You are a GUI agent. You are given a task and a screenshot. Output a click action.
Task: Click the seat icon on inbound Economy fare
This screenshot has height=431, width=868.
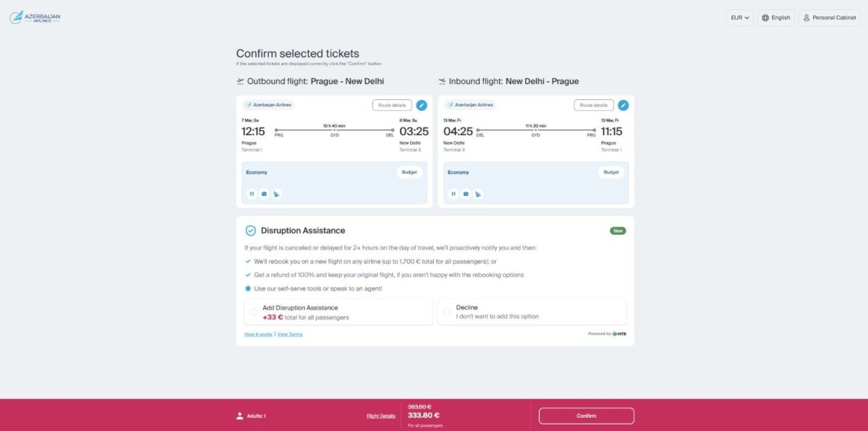[478, 194]
